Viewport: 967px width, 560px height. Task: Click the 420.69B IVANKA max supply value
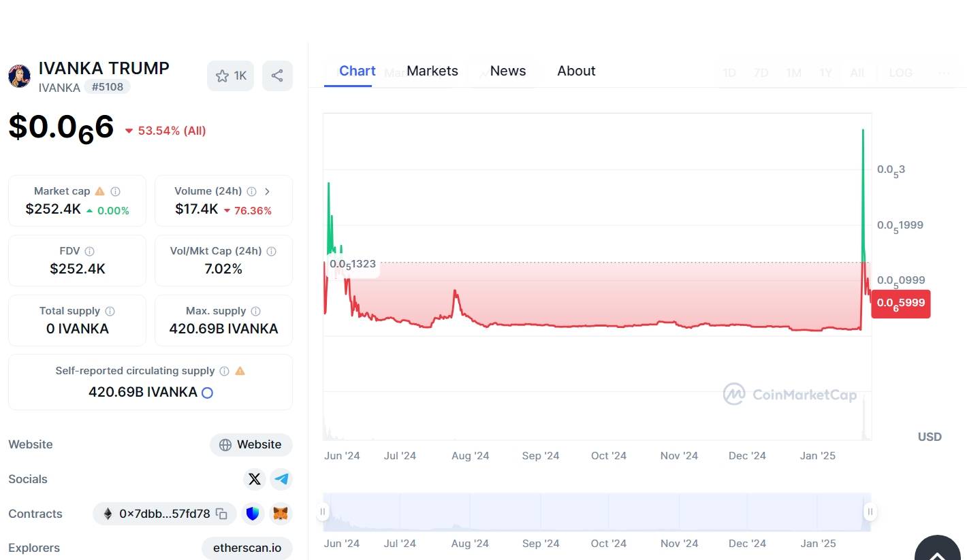pos(223,329)
